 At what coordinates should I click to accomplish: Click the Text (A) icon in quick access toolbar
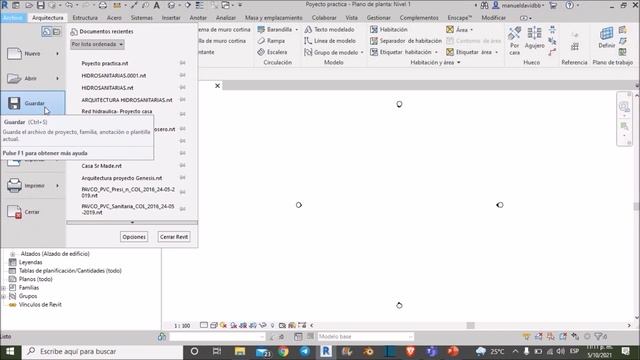point(156,5)
